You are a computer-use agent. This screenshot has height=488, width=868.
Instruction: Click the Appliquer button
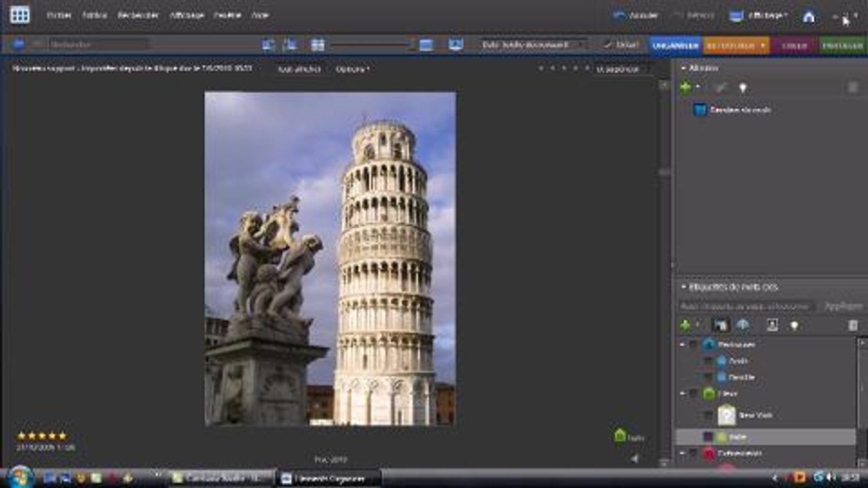point(843,306)
